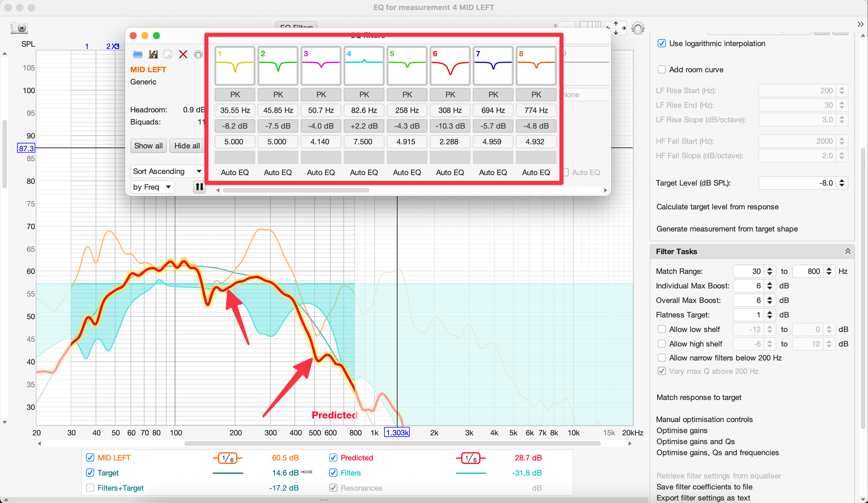Click the sort up-down arrows button
Image resolution: width=868 pixels, height=503 pixels.
199,187
